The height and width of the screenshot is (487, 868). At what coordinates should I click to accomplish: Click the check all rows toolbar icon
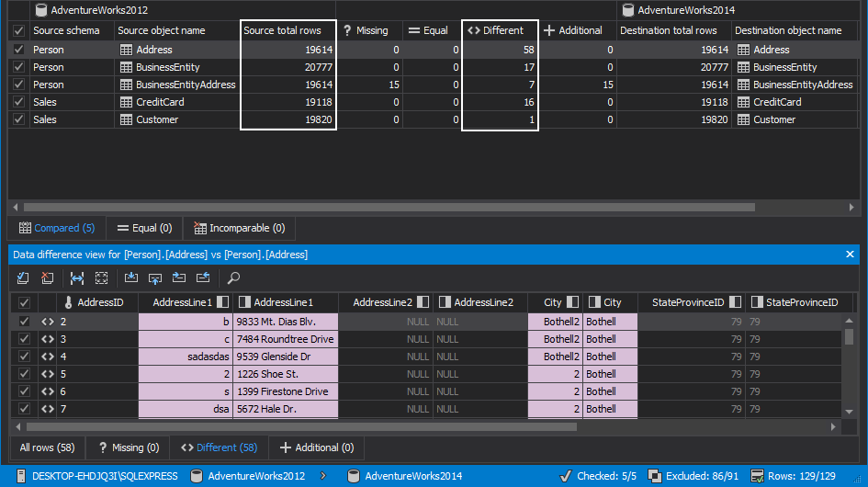point(23,277)
